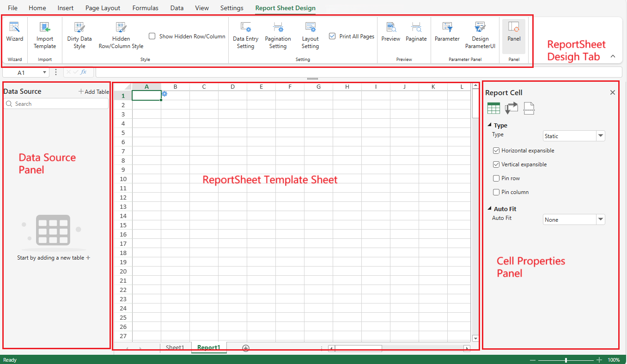
Task: Click the vertical scrollbar down arrow
Action: [475, 339]
